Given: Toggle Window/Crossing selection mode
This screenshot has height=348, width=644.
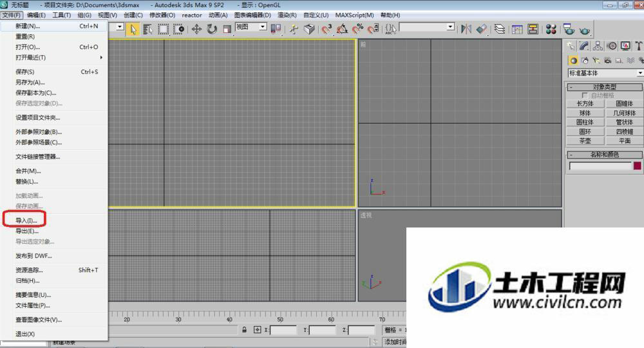Looking at the screenshot, I should [x=178, y=30].
